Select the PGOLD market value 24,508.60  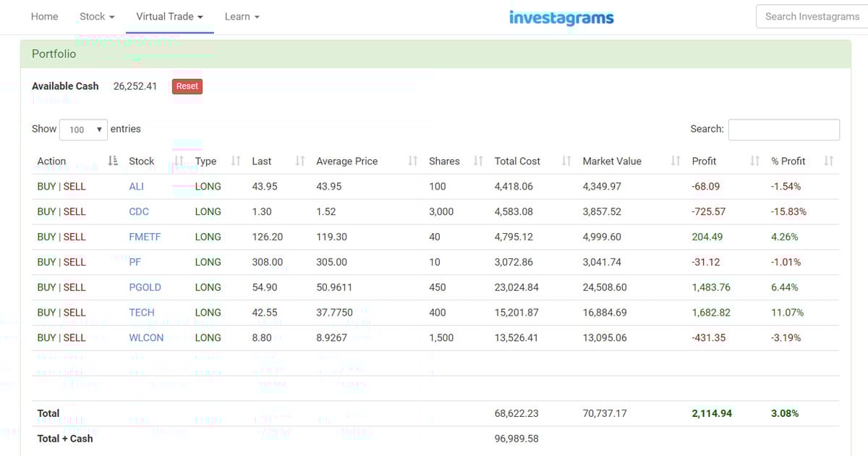click(x=605, y=287)
